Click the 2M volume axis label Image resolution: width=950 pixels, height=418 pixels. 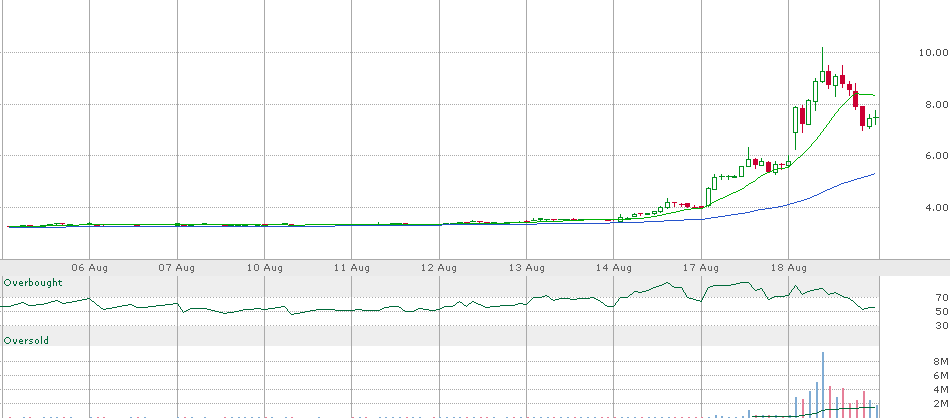pyautogui.click(x=940, y=403)
